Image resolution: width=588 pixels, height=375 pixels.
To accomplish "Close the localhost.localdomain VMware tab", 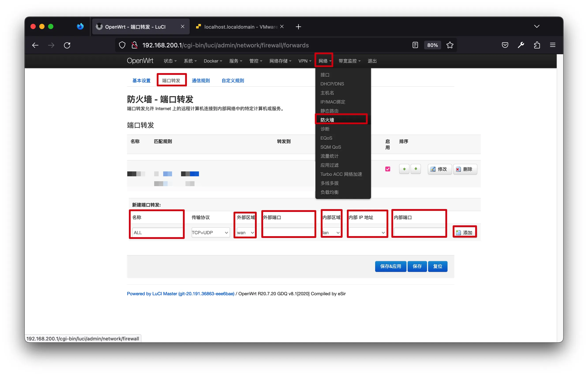I will tap(282, 27).
